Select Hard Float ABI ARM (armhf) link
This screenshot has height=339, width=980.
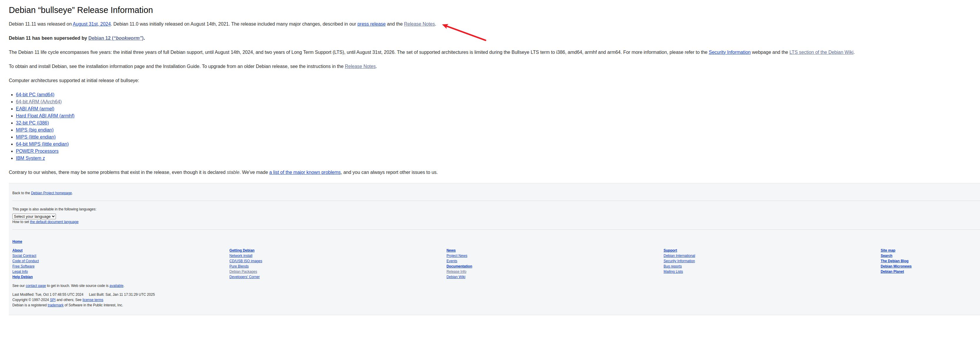(45, 116)
